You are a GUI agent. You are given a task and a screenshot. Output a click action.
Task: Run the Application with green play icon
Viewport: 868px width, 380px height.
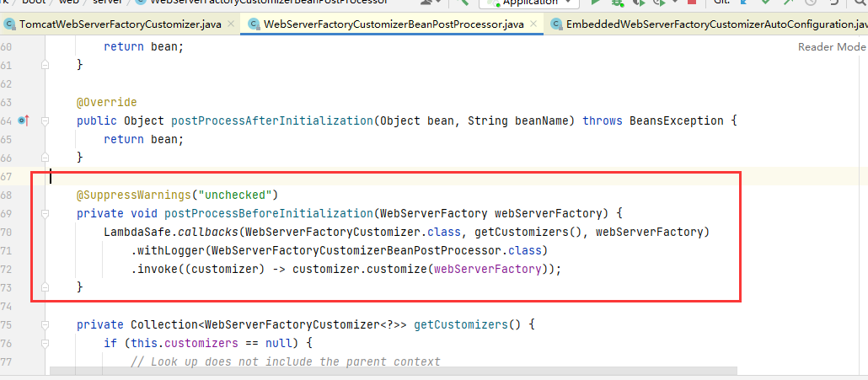click(595, 3)
